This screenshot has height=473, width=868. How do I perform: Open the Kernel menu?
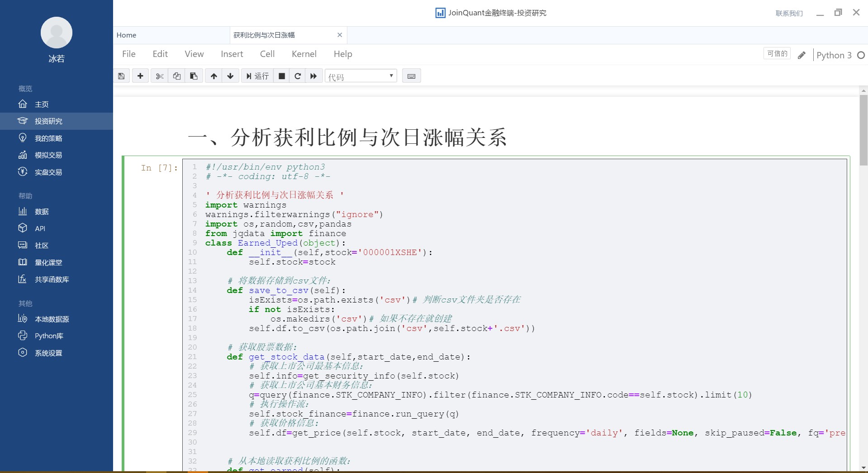tap(304, 54)
